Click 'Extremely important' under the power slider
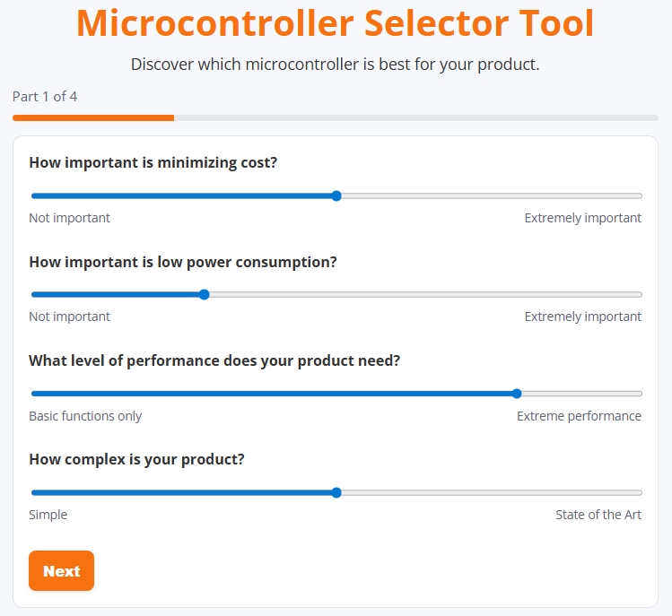 582,317
